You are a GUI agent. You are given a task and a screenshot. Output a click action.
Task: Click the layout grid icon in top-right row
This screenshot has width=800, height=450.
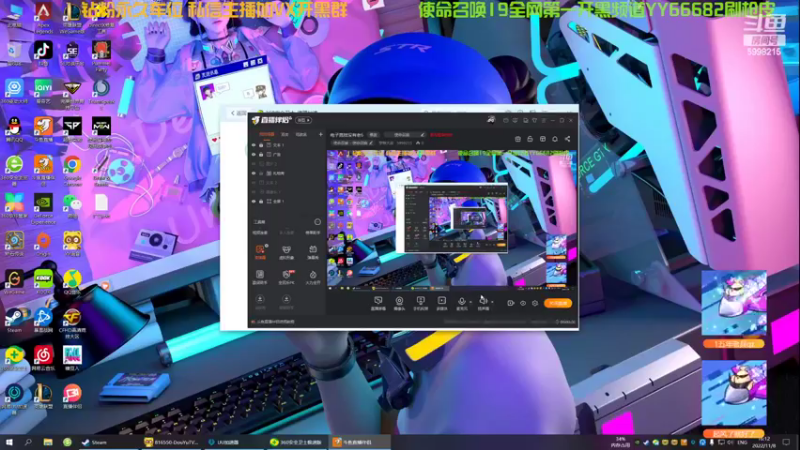click(x=542, y=139)
